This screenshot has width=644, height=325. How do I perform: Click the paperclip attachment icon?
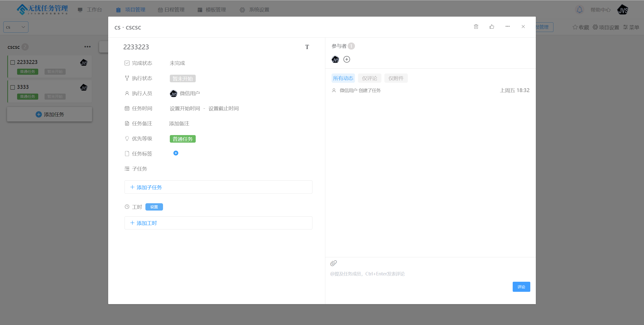click(334, 263)
